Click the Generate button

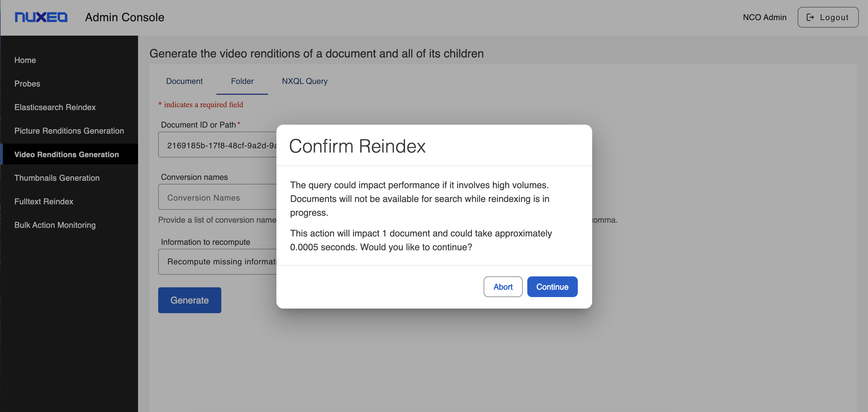click(189, 300)
